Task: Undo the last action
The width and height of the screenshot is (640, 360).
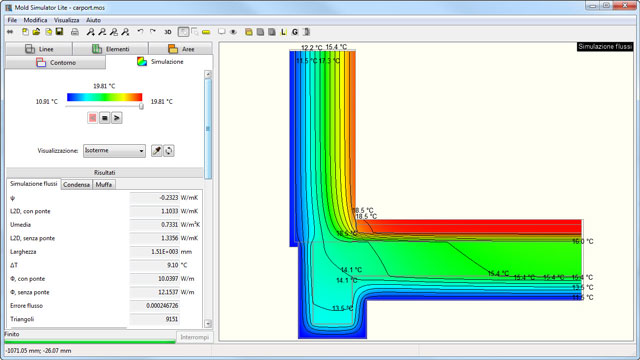Action: [x=140, y=32]
